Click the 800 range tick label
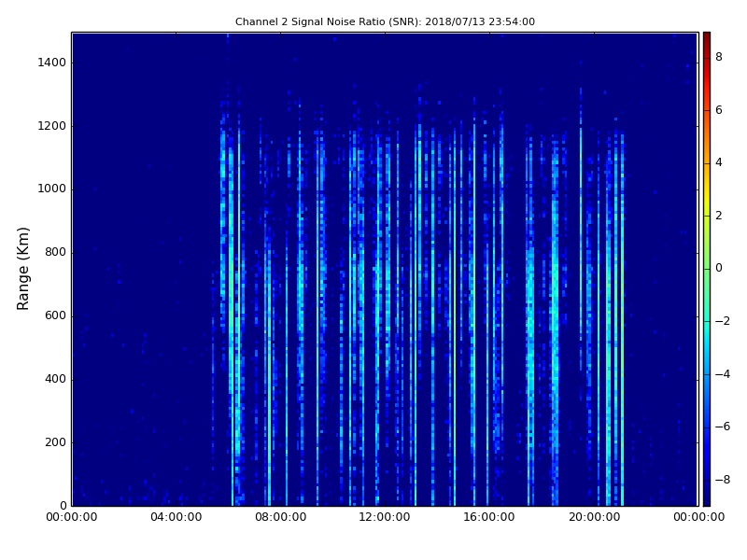Screen dimensions: 747x560 point(55,252)
